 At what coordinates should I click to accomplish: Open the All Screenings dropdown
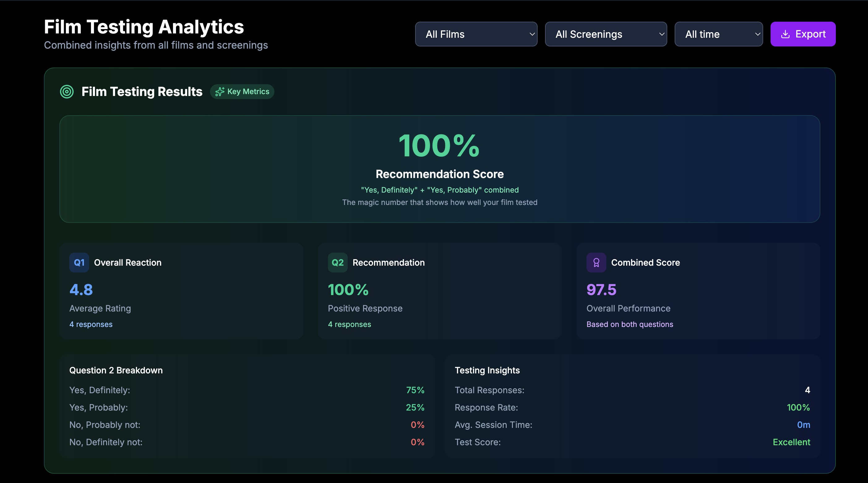[x=606, y=34]
